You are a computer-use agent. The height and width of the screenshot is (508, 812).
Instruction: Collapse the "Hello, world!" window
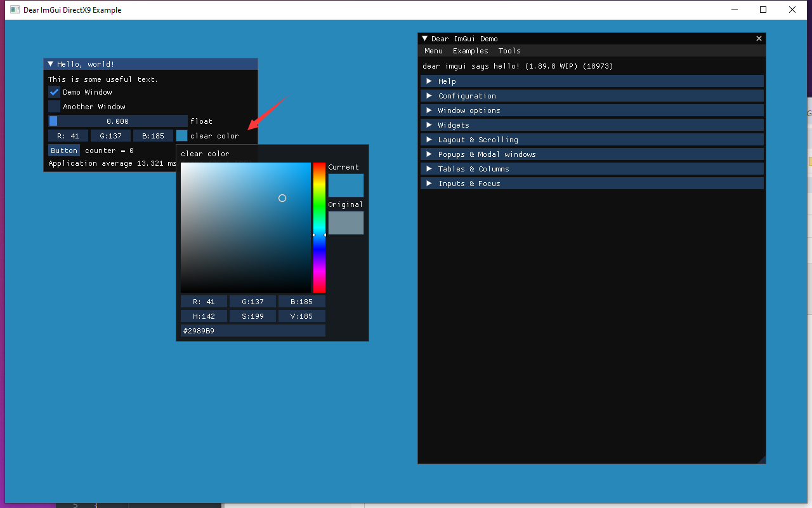point(51,63)
